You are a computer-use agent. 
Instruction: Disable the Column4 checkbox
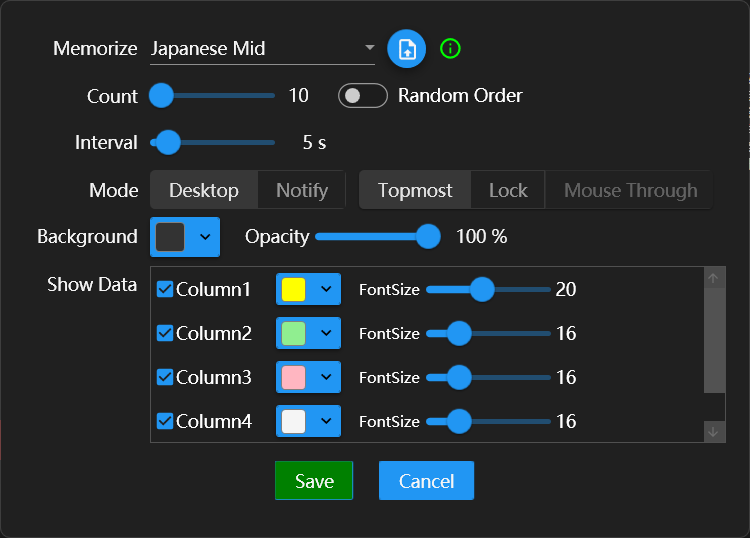(165, 421)
